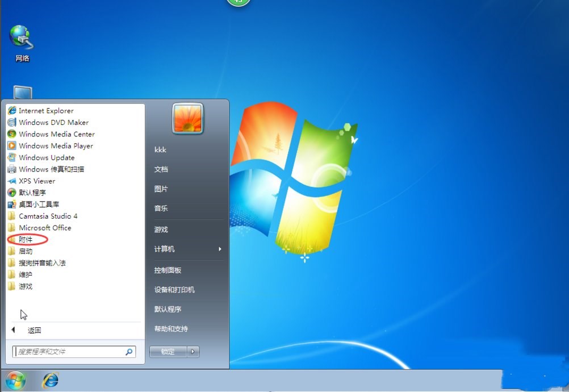Click the 搜狗拼音输入法 text label
Screen dimensions: 569x392
(x=43, y=263)
